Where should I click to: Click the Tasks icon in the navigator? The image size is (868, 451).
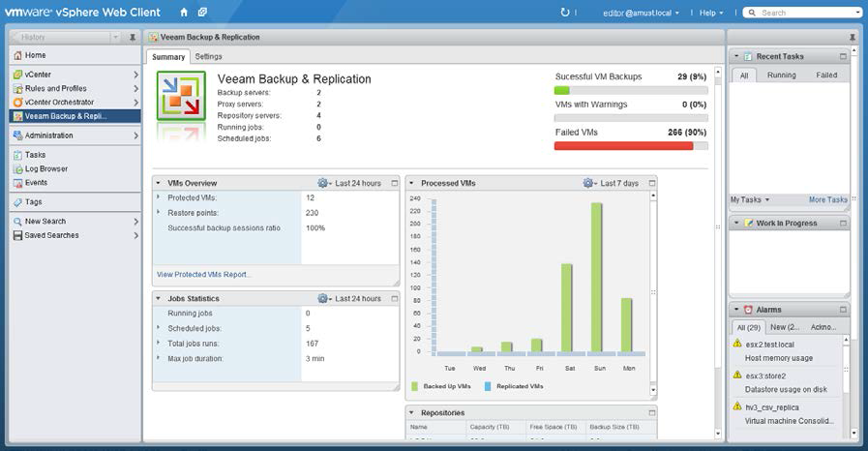[17, 155]
